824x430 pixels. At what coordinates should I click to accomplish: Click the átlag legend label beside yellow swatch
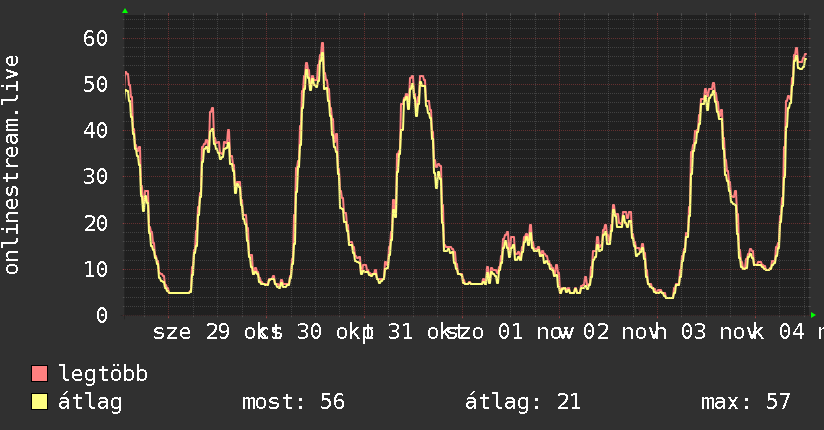click(90, 402)
